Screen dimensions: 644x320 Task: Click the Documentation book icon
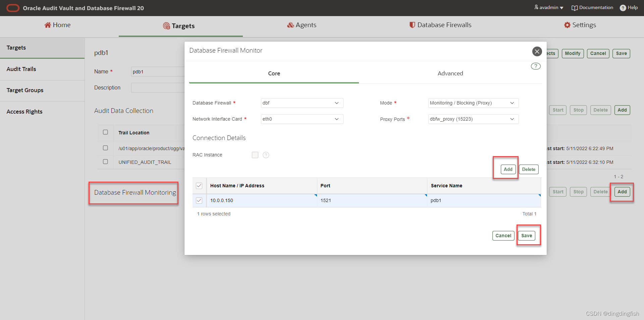coord(575,8)
